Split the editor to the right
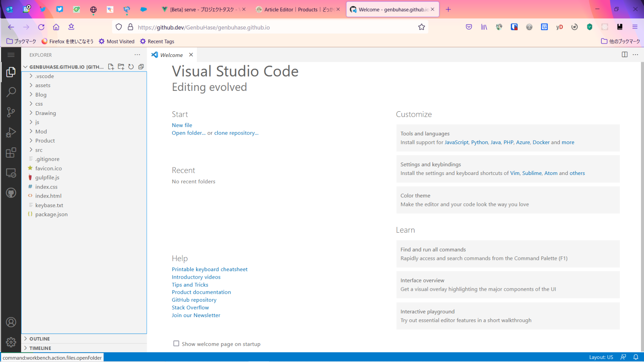 click(624, 55)
